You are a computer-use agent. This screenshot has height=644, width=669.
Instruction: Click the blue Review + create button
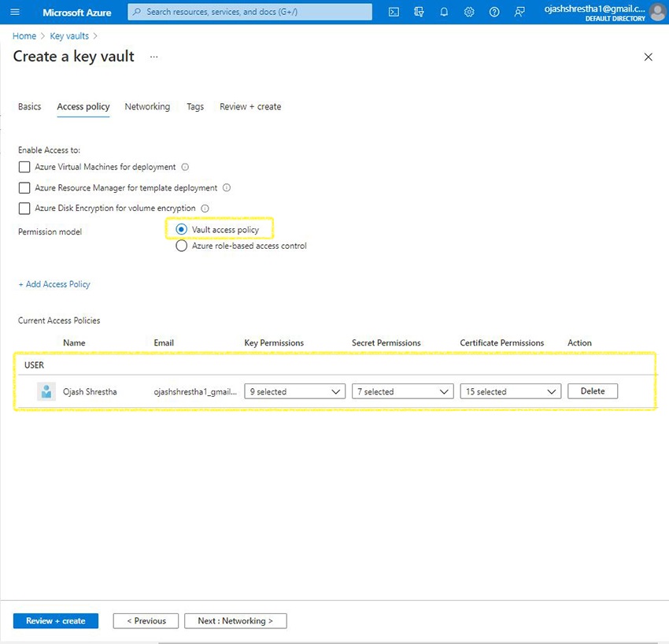tap(56, 620)
